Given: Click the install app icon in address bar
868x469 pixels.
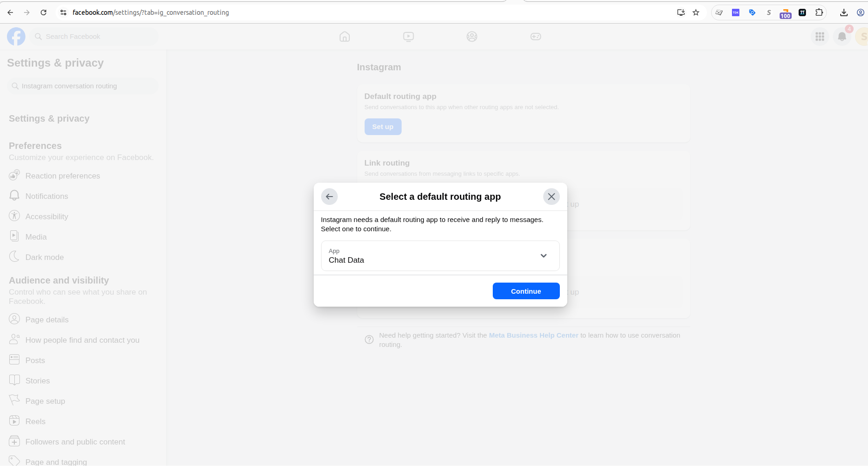Looking at the screenshot, I should click(681, 12).
